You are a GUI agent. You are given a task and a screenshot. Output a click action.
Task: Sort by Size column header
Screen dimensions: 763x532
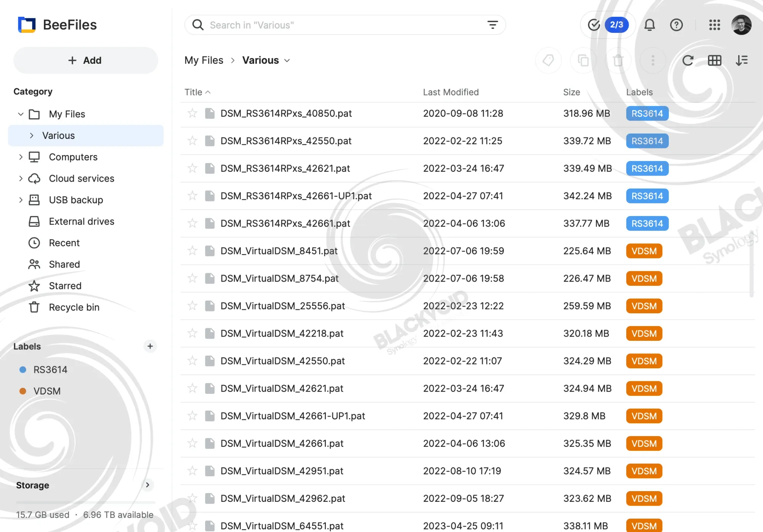[x=571, y=92]
